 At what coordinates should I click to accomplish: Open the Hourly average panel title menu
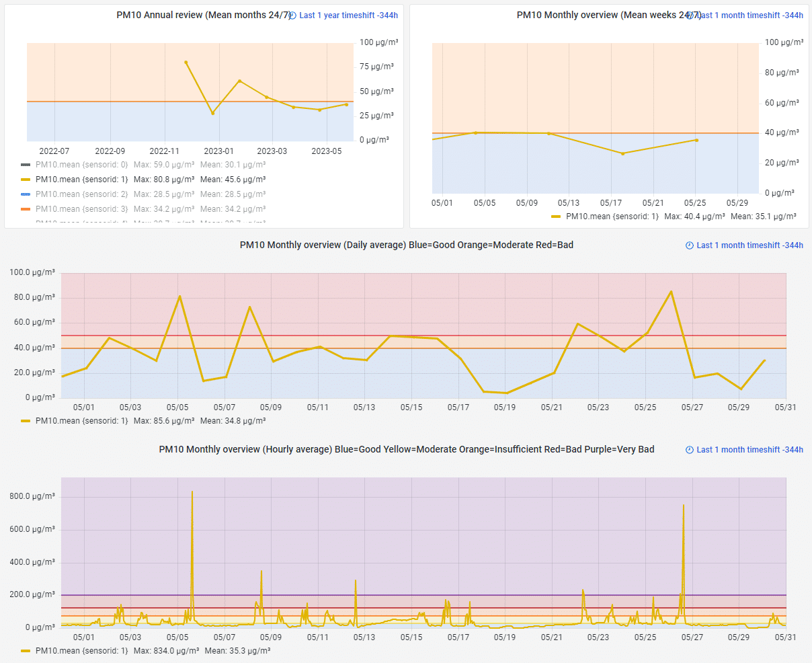(x=407, y=449)
